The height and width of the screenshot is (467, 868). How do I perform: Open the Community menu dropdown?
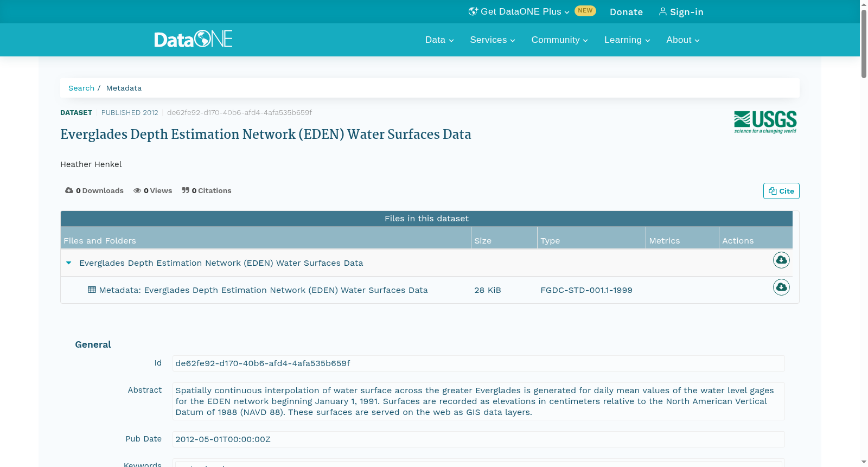(559, 40)
